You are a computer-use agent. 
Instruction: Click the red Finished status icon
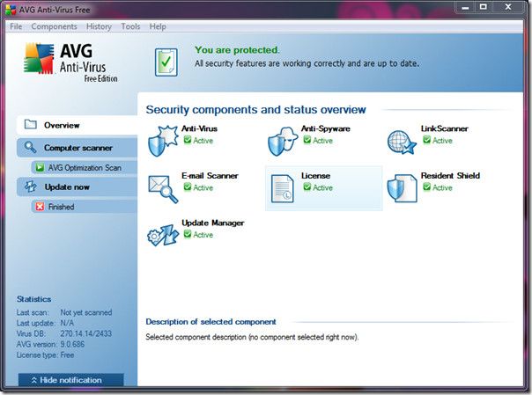40,207
